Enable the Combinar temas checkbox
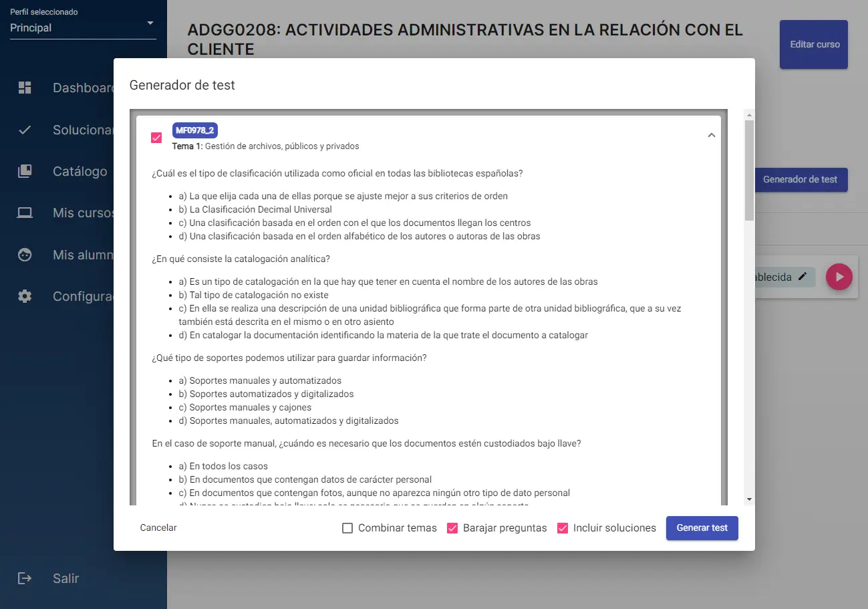The height and width of the screenshot is (609, 868). click(x=347, y=528)
